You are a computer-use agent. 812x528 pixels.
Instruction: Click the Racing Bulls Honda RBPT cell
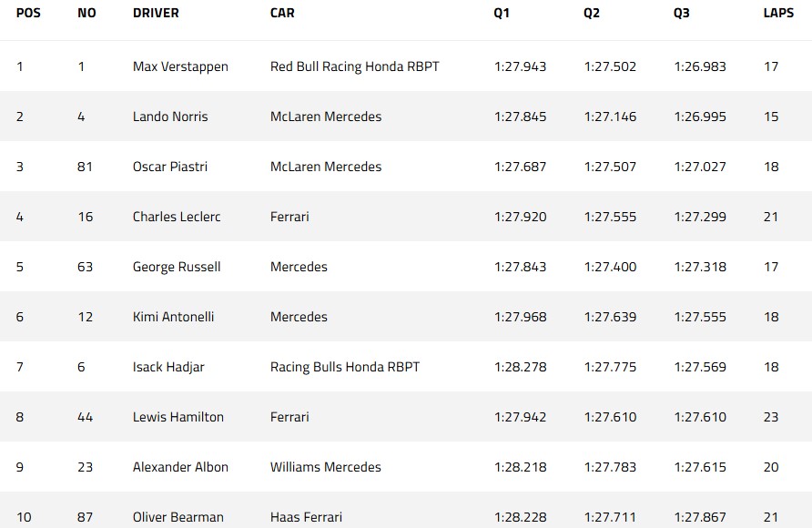point(345,367)
